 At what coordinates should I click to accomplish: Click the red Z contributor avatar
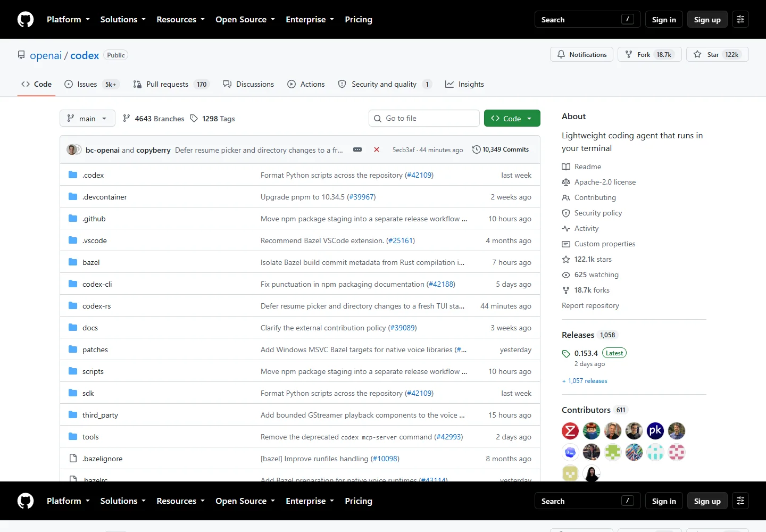coord(570,431)
